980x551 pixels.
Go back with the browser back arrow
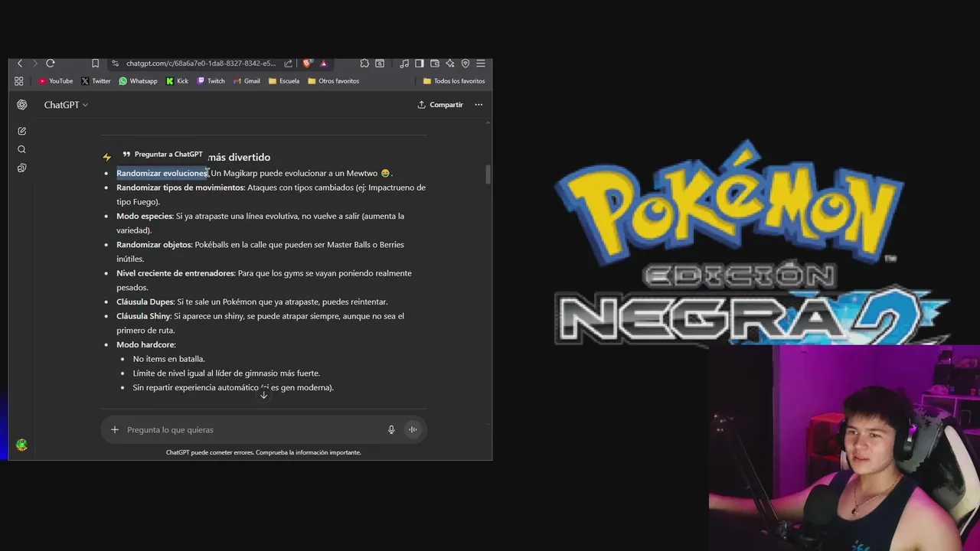pyautogui.click(x=20, y=64)
